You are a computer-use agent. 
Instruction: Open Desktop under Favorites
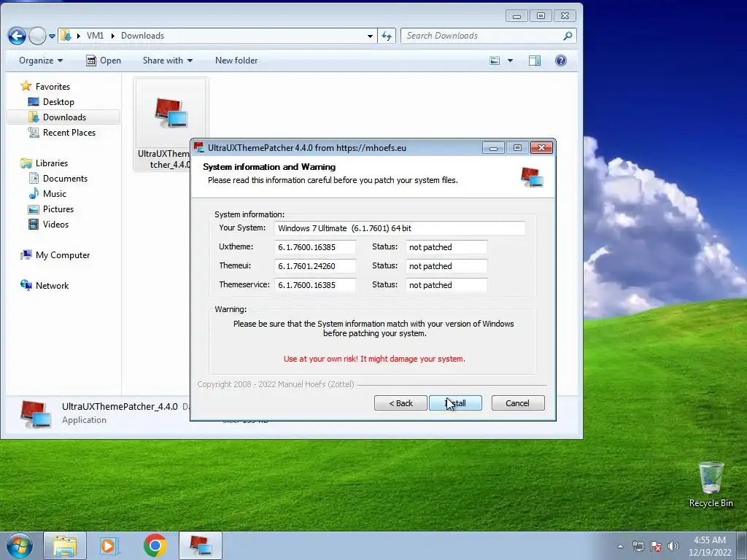tap(58, 102)
